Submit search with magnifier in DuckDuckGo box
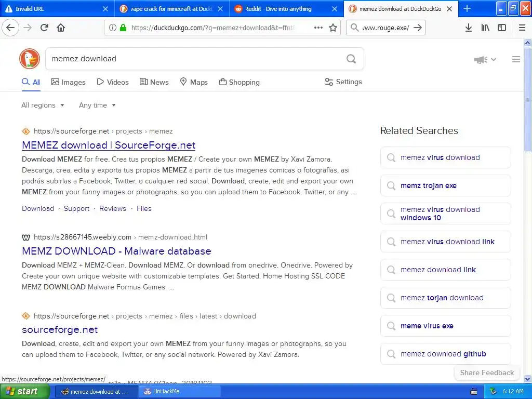 351,59
